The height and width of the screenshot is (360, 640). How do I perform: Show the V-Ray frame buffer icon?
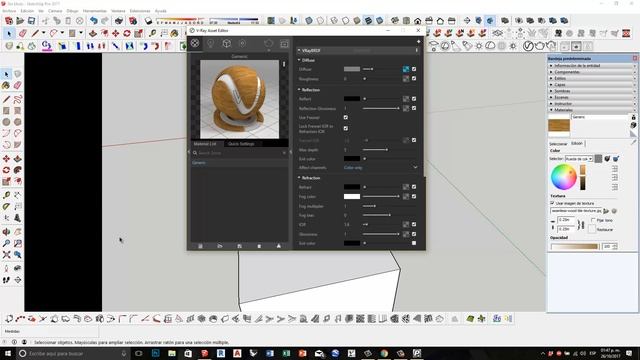pos(284,43)
